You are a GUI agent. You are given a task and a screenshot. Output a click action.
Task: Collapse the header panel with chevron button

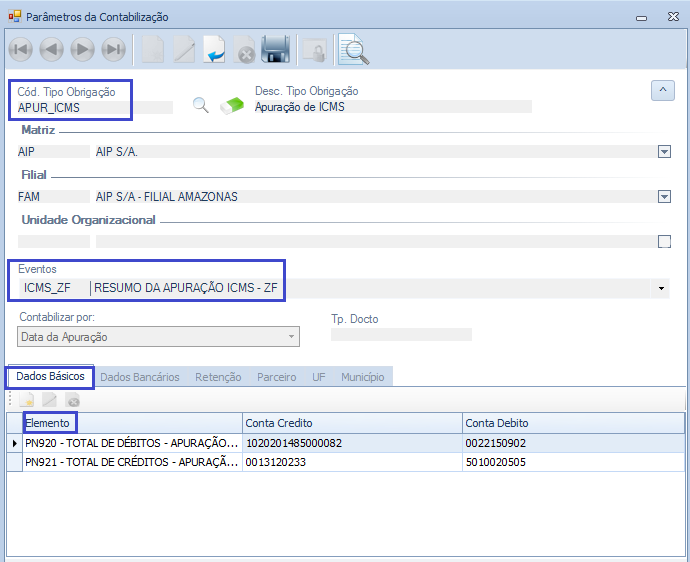[x=663, y=91]
